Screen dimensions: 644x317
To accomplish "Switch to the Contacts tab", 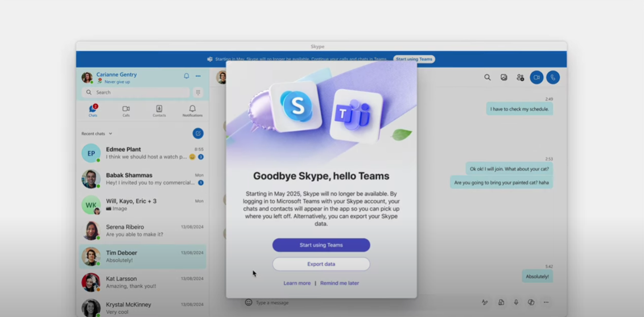I will pyautogui.click(x=159, y=111).
